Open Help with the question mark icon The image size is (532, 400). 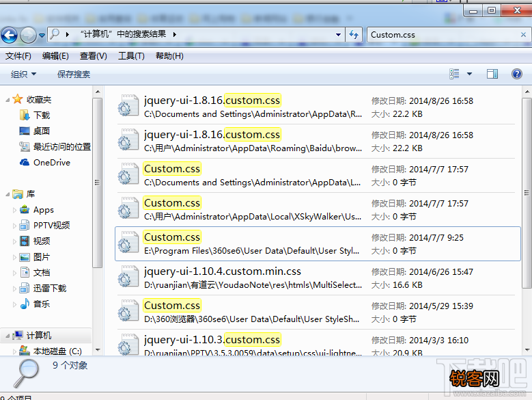pyautogui.click(x=517, y=74)
